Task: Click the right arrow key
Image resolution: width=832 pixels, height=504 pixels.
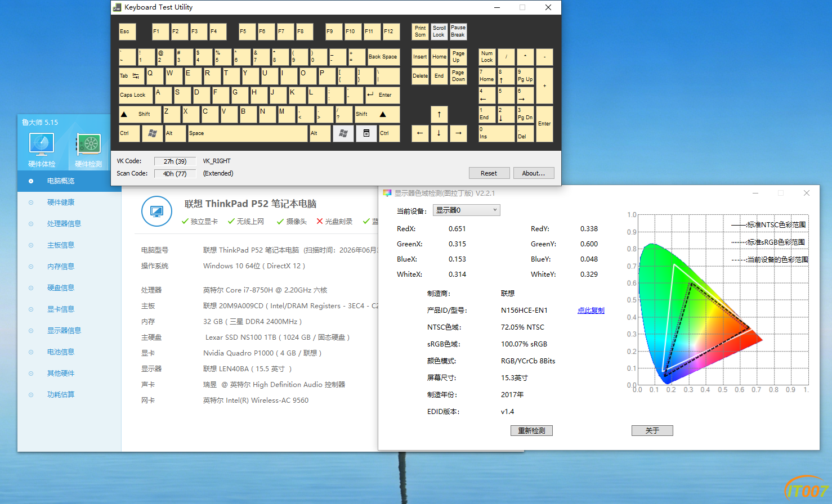Action: point(458,133)
